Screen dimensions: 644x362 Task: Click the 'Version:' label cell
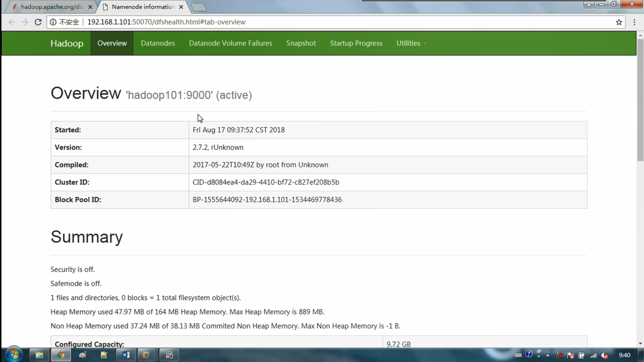pyautogui.click(x=120, y=147)
